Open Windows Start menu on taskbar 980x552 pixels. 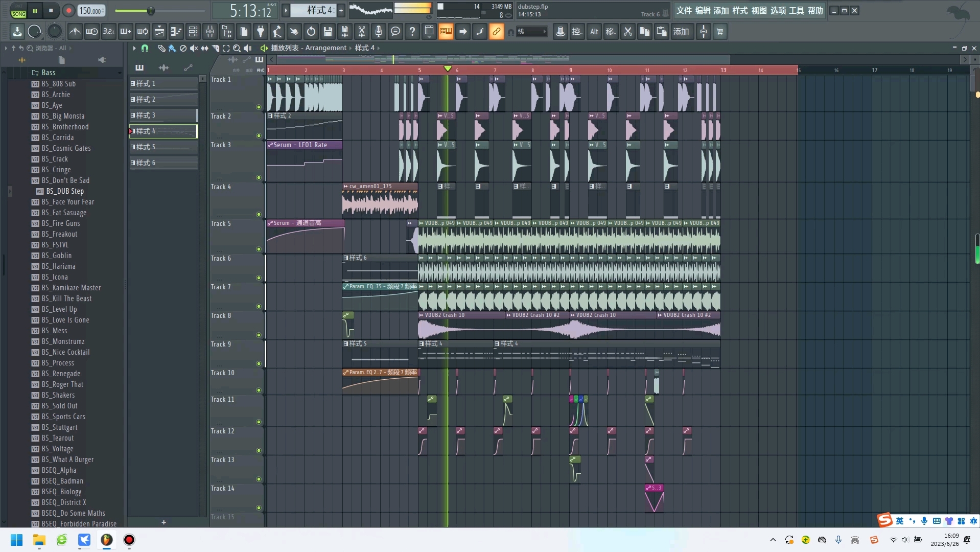click(x=16, y=540)
